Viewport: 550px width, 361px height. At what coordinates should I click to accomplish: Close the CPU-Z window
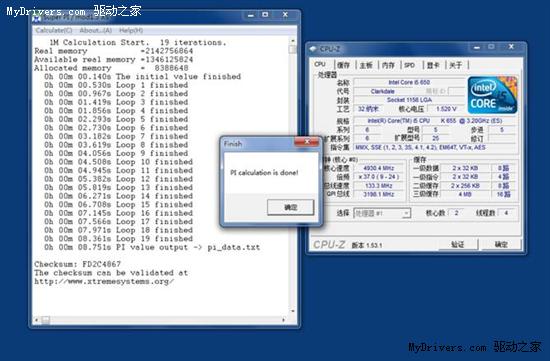[511, 47]
